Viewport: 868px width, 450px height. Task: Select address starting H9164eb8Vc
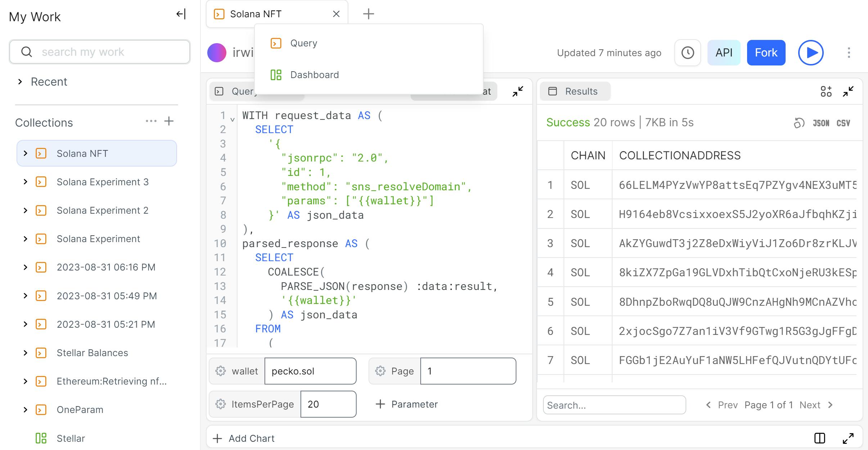(x=737, y=214)
